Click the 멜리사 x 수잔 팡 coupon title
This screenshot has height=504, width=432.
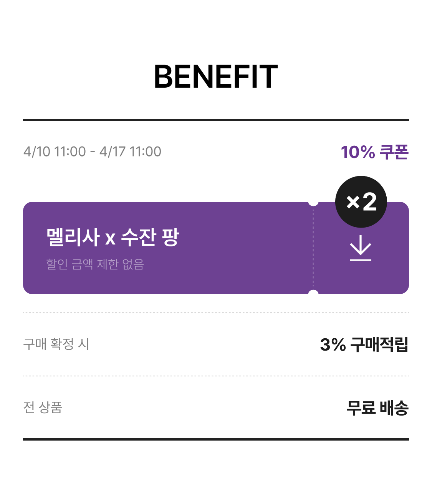point(113,237)
